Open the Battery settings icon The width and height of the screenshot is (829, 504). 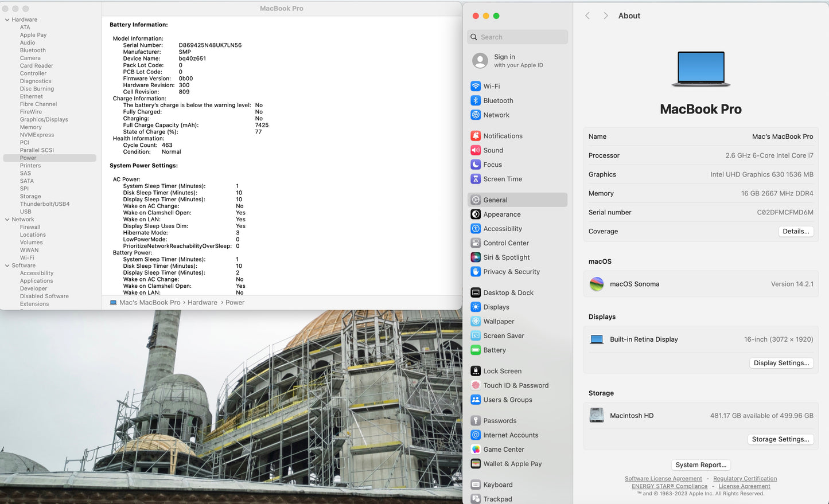476,350
